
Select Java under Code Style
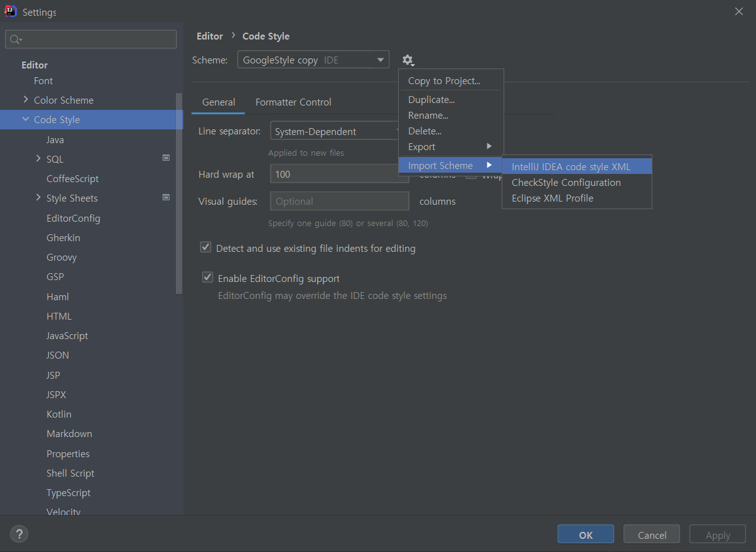55,139
